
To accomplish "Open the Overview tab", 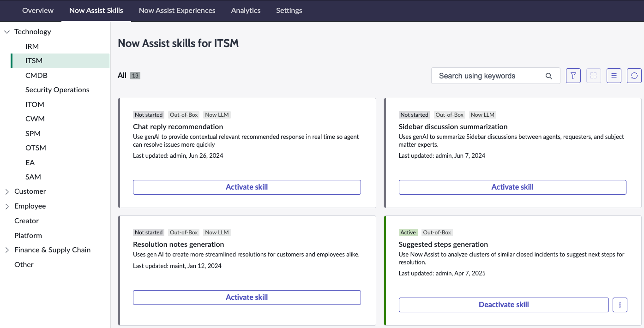I will click(x=38, y=11).
